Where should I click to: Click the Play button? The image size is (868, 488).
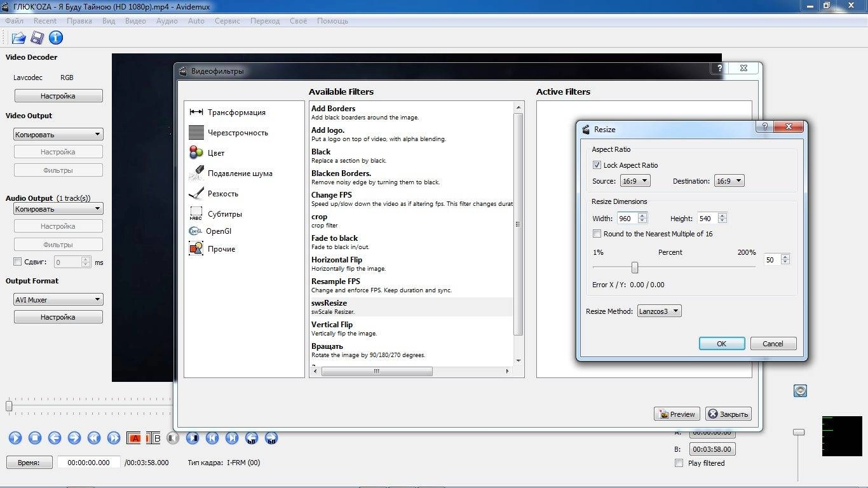[15, 438]
